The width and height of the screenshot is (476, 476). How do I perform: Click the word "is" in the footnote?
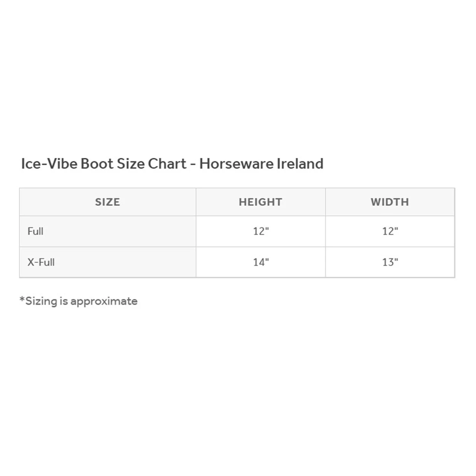click(x=64, y=301)
